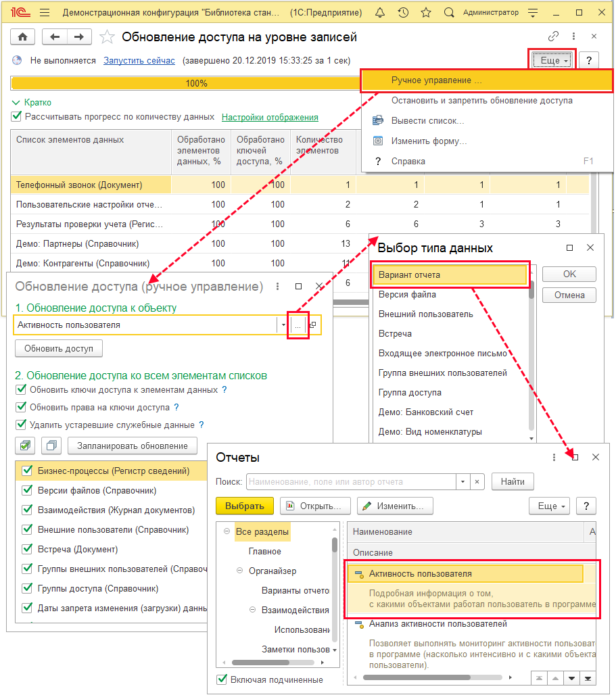Check all list items icon button
Screen dimensions: 616x695
pyautogui.click(x=25, y=446)
